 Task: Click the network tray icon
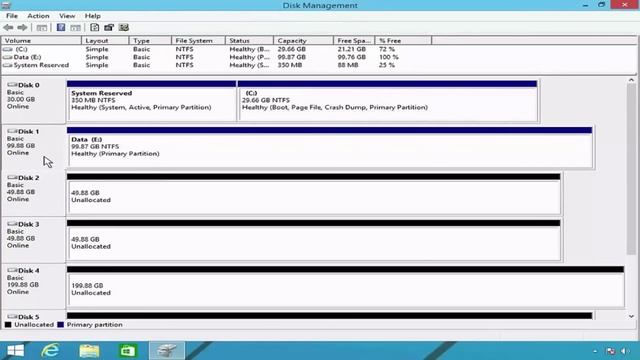[x=611, y=351]
